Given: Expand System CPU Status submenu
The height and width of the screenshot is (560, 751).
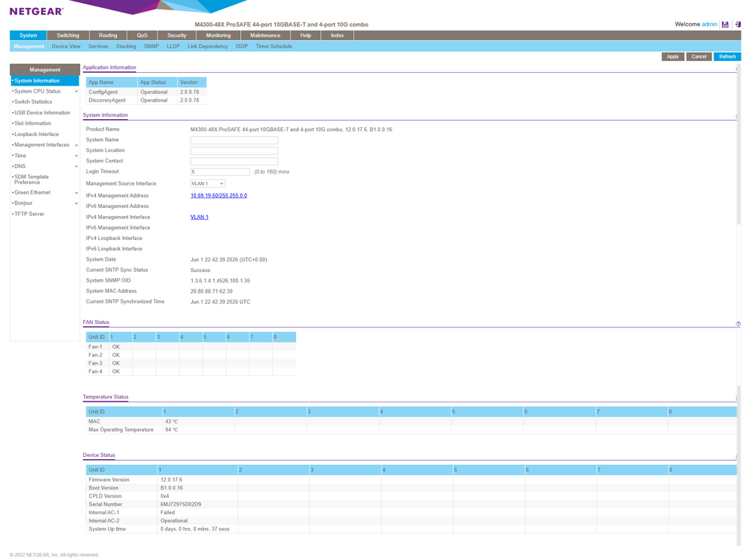Looking at the screenshot, I should [76, 91].
